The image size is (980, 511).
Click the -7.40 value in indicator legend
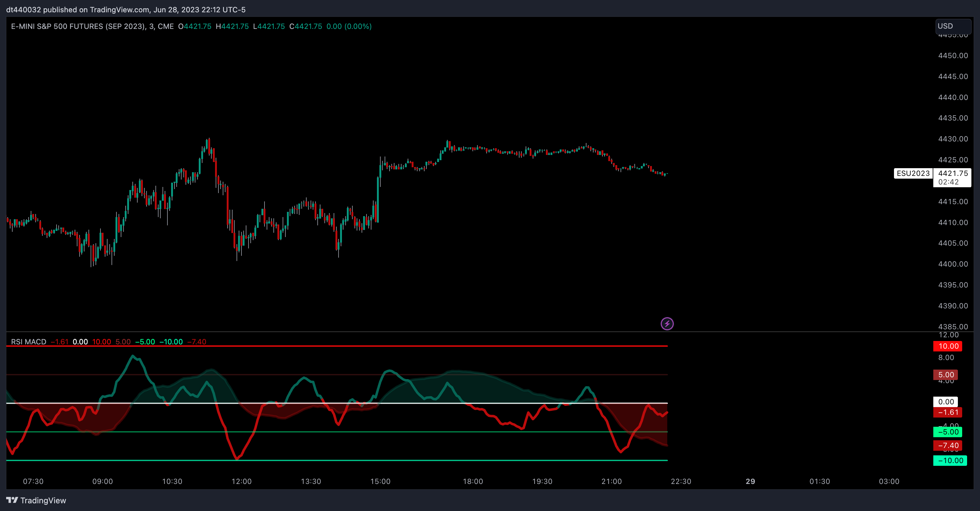coord(197,342)
